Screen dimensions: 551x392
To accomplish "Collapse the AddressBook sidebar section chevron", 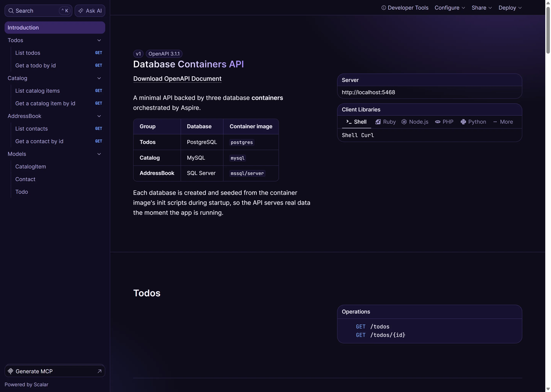I will pos(99,116).
